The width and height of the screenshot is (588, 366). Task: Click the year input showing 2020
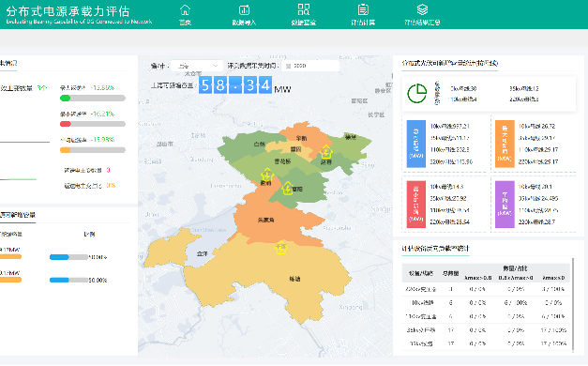[310, 66]
